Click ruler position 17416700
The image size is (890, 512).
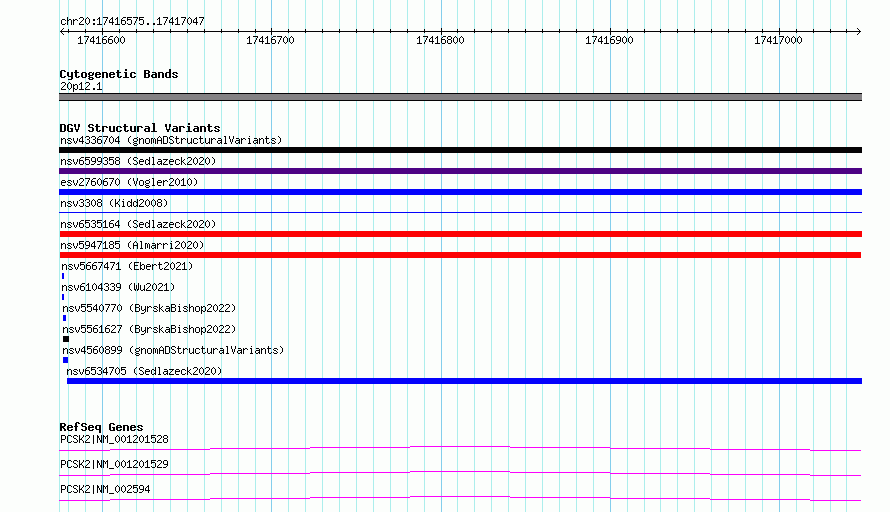[270, 40]
